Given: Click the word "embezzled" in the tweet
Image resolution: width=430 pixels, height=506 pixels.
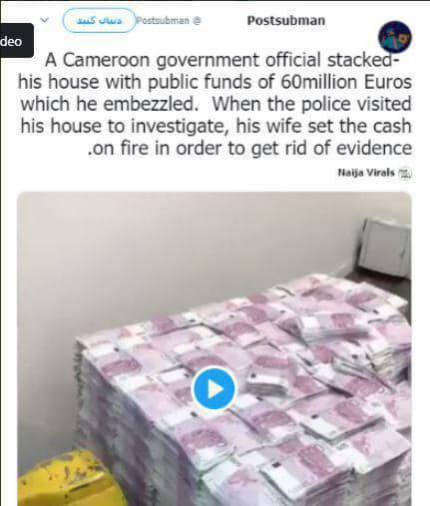Looking at the screenshot, I should point(151,104).
